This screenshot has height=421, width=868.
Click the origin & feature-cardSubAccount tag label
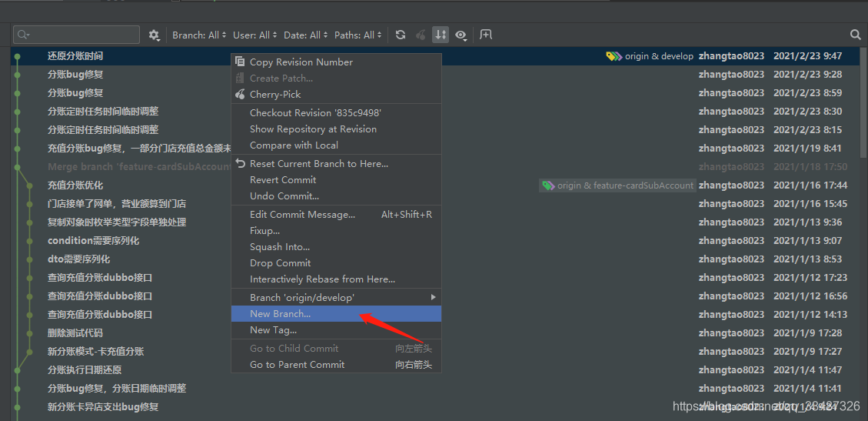coord(617,185)
